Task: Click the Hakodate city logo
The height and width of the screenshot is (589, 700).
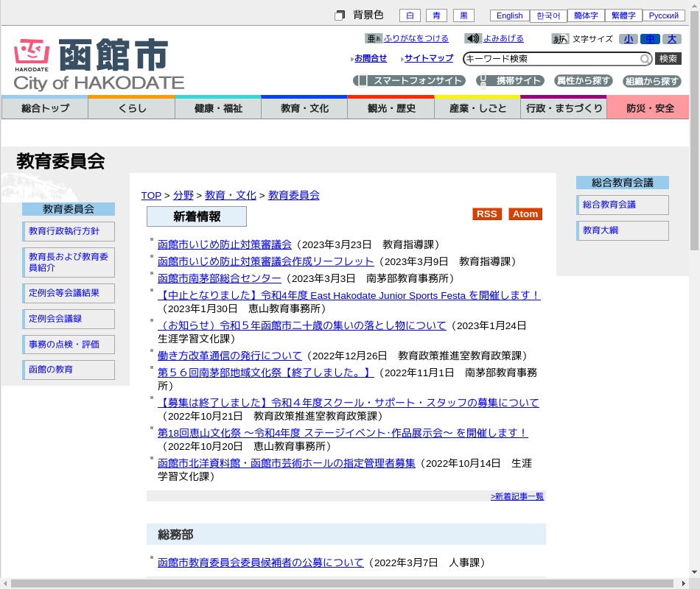Action: point(99,65)
